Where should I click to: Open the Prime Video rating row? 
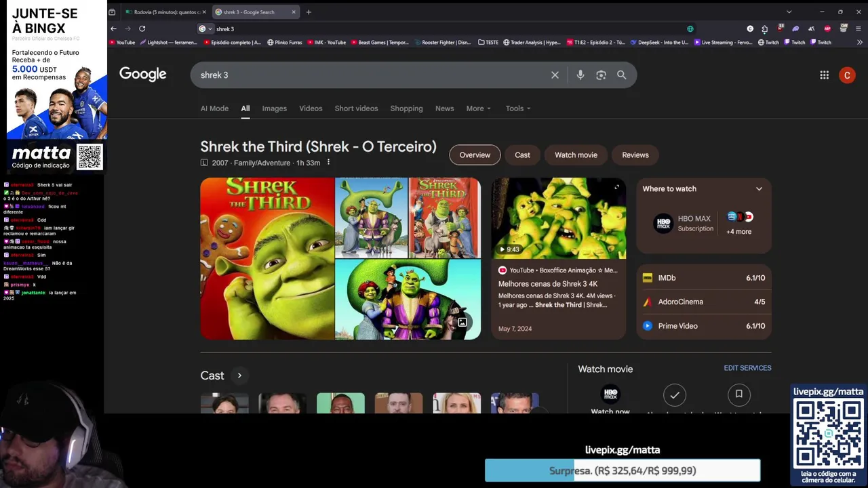[x=704, y=326]
